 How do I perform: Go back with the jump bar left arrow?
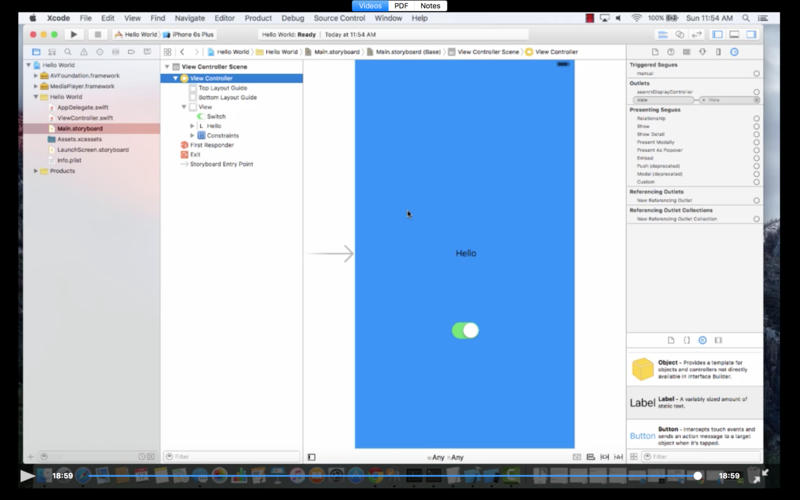tap(182, 52)
